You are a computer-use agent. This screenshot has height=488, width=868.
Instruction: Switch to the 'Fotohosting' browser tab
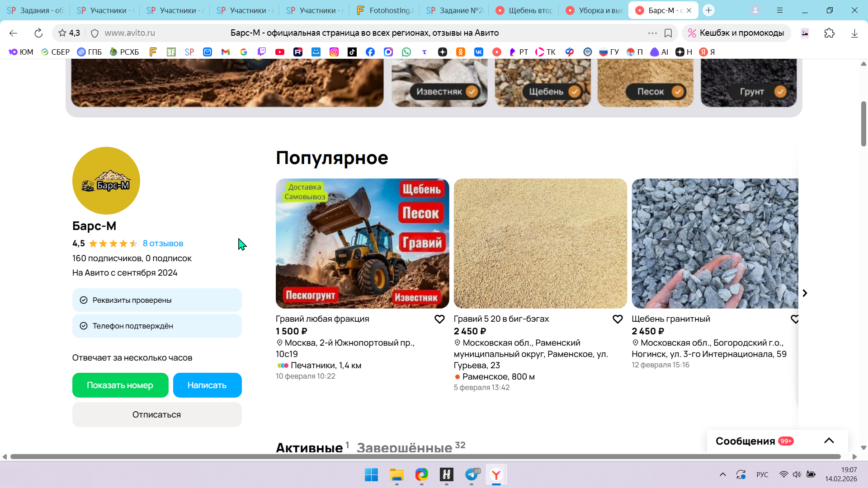pyautogui.click(x=385, y=10)
